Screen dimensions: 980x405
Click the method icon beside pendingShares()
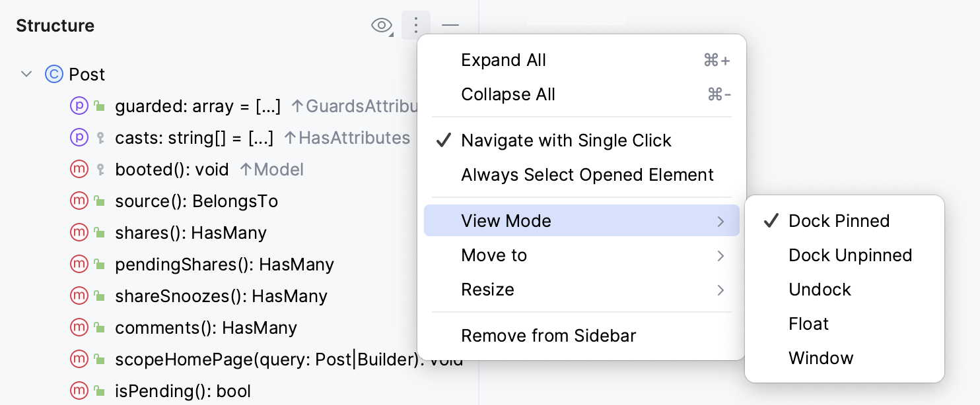(x=79, y=264)
